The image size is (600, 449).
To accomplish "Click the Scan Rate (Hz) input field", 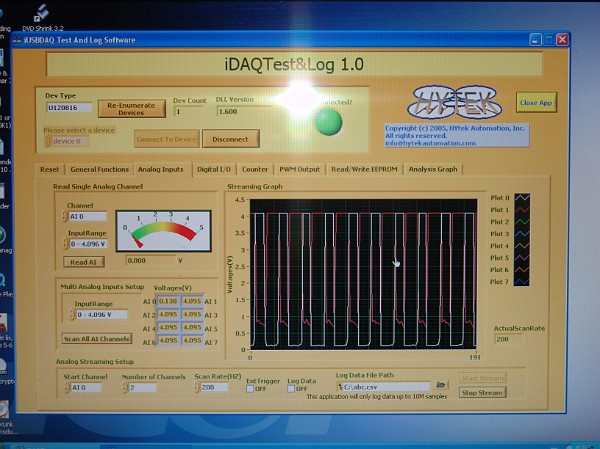I will (213, 387).
